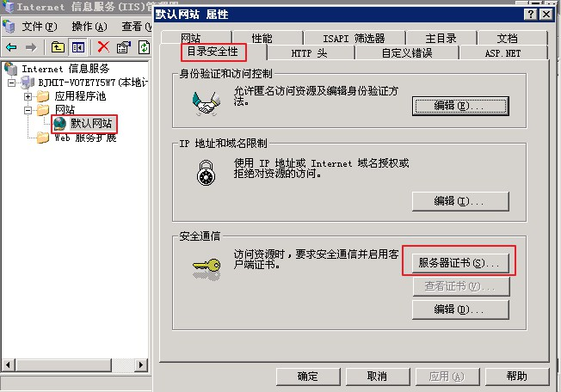Image resolution: width=561 pixels, height=392 pixels.
Task: Toggle the show/hide console tree icon
Action: click(78, 47)
